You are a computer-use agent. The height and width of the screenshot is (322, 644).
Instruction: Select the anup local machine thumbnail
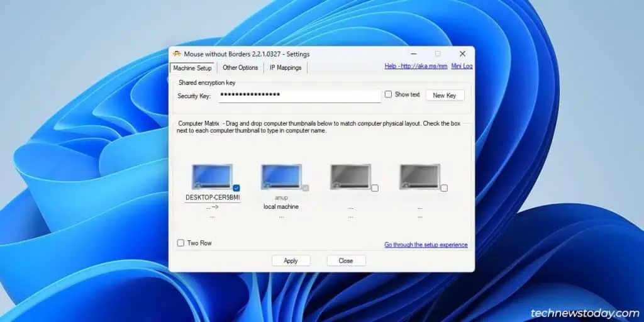click(281, 177)
